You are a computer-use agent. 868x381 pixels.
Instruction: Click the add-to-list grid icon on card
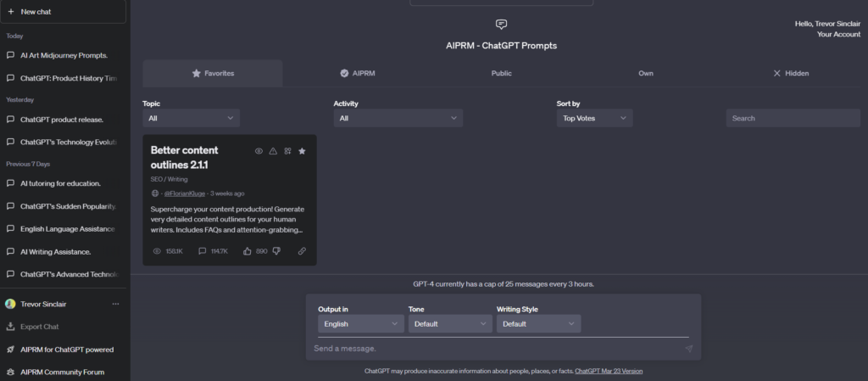tap(287, 151)
